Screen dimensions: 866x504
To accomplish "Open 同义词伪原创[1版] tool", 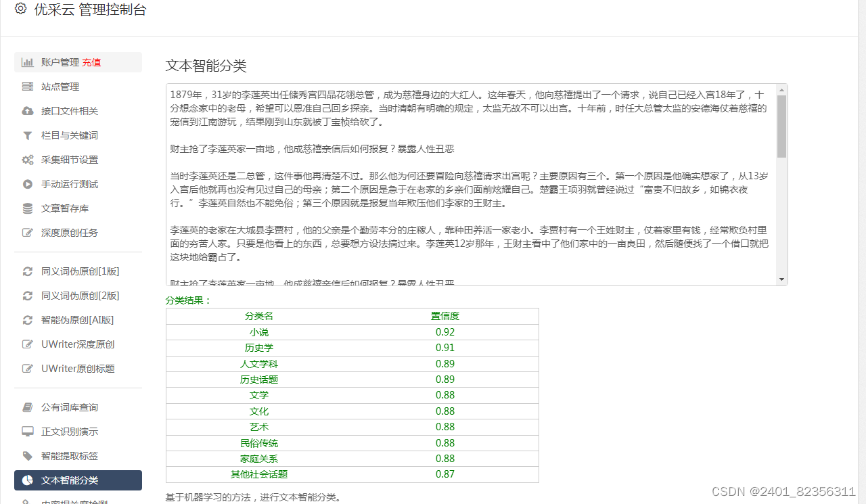I will point(78,271).
